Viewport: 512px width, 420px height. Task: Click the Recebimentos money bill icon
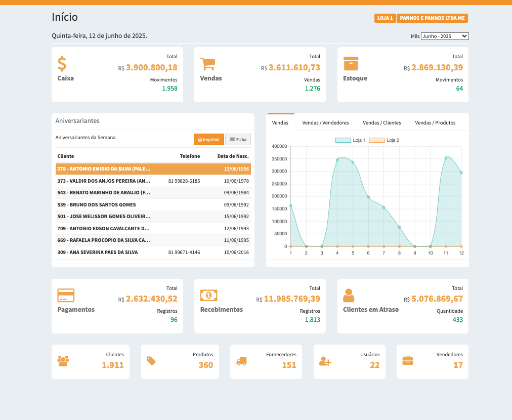[x=208, y=295]
